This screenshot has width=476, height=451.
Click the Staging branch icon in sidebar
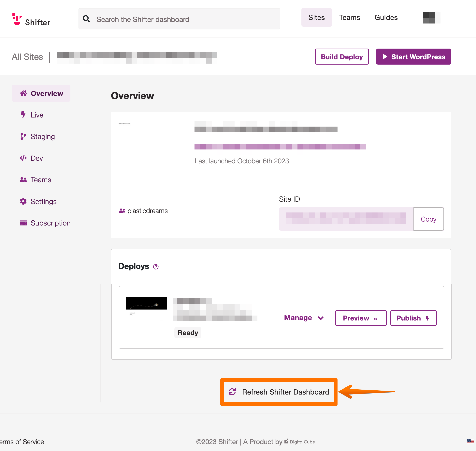[23, 136]
